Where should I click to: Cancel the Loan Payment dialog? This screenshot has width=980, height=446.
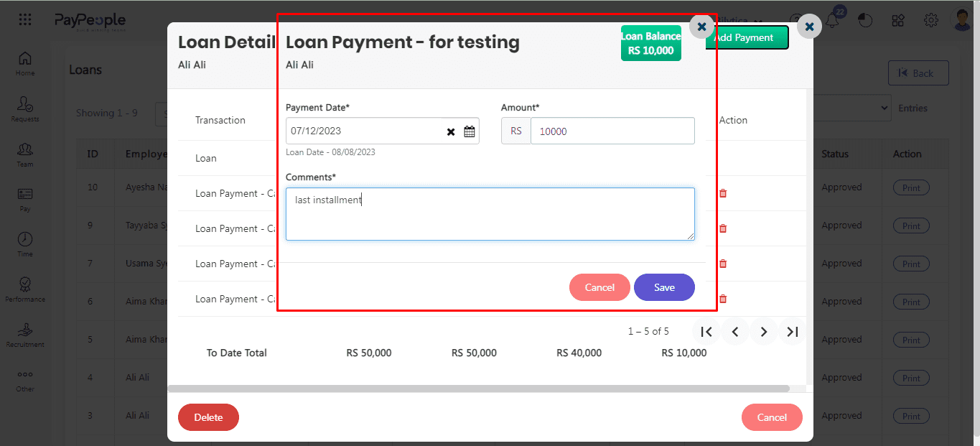pos(599,287)
